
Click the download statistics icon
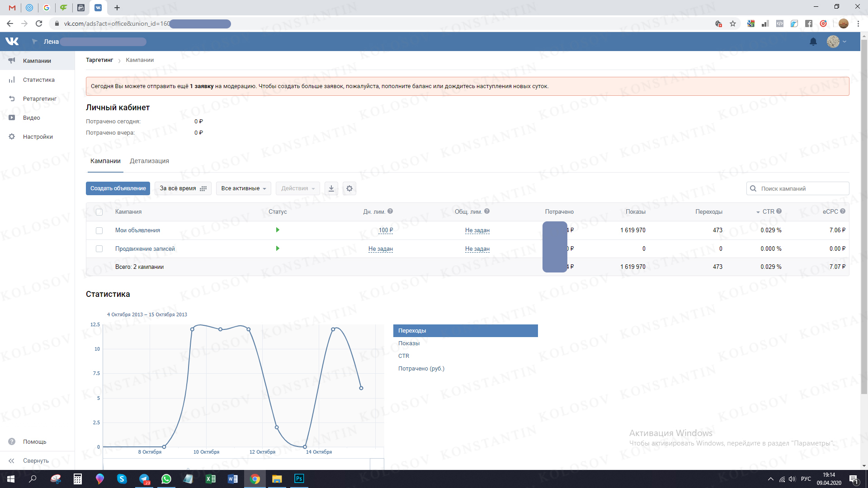331,188
